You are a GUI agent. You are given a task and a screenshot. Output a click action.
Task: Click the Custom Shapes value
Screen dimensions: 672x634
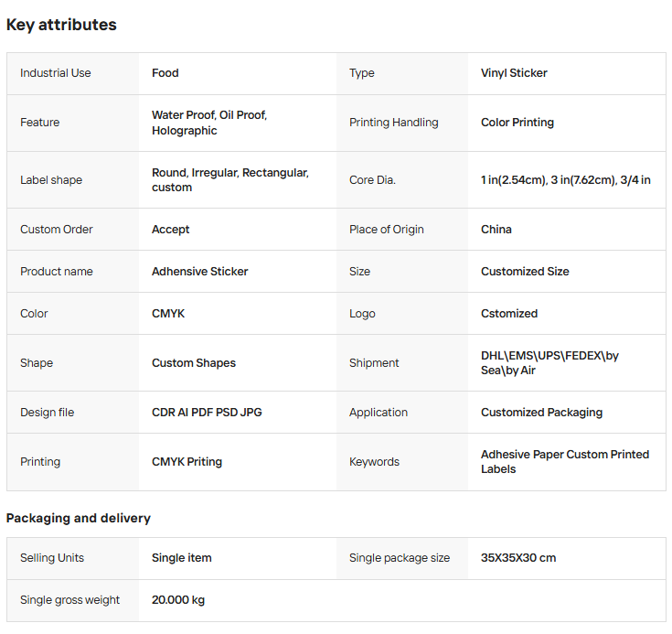coord(194,363)
